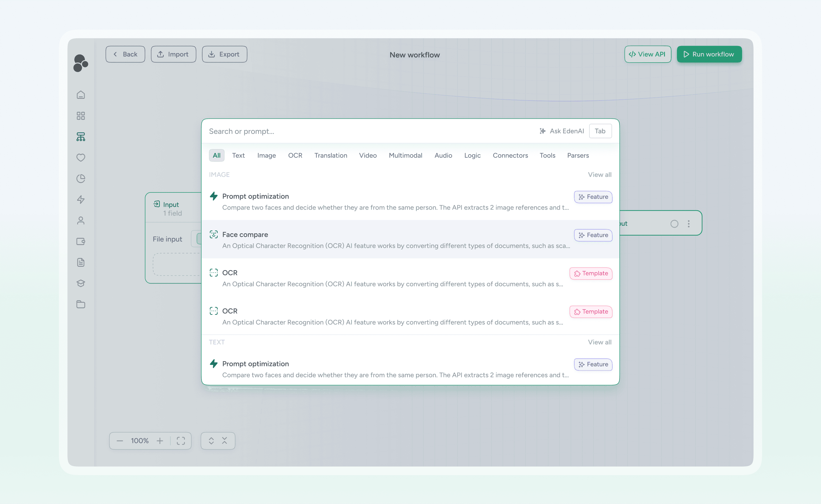Open the folder icon in sidebar
The image size is (821, 504).
coord(81,304)
